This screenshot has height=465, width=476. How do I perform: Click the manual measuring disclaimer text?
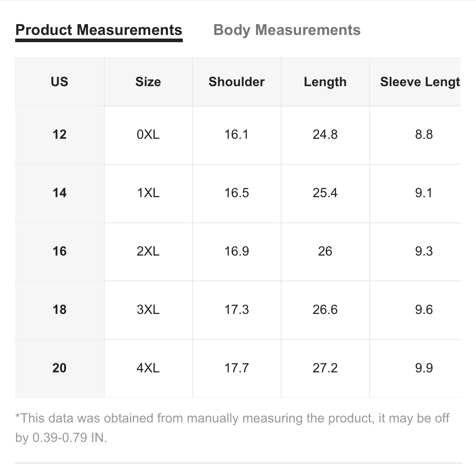tap(232, 428)
